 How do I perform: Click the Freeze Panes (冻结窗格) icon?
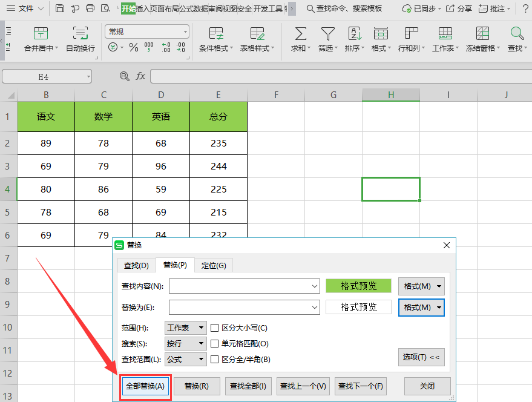point(482,34)
